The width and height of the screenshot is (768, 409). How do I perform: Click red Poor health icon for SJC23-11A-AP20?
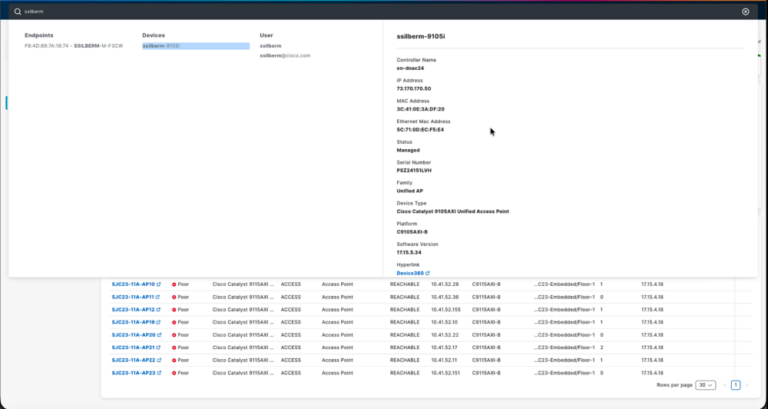pyautogui.click(x=174, y=336)
